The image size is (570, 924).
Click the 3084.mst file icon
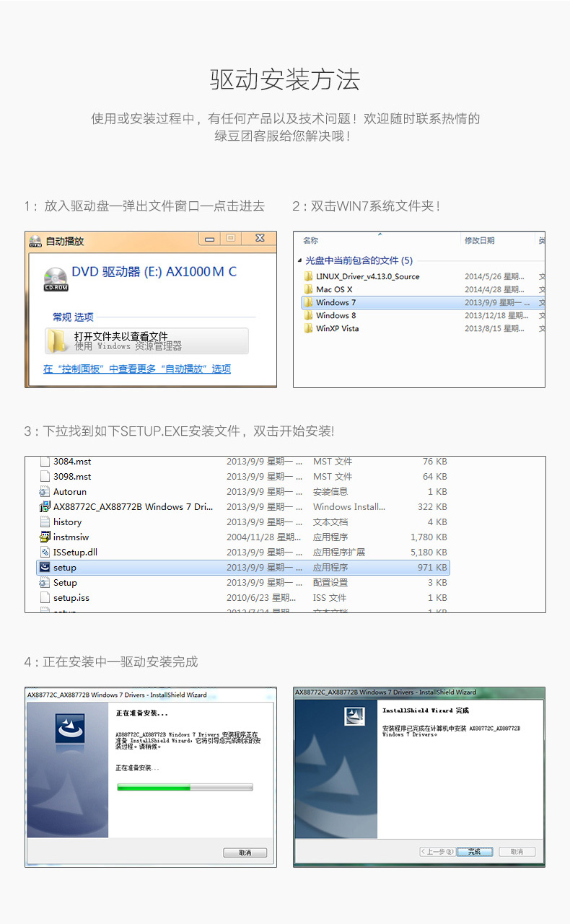point(45,461)
